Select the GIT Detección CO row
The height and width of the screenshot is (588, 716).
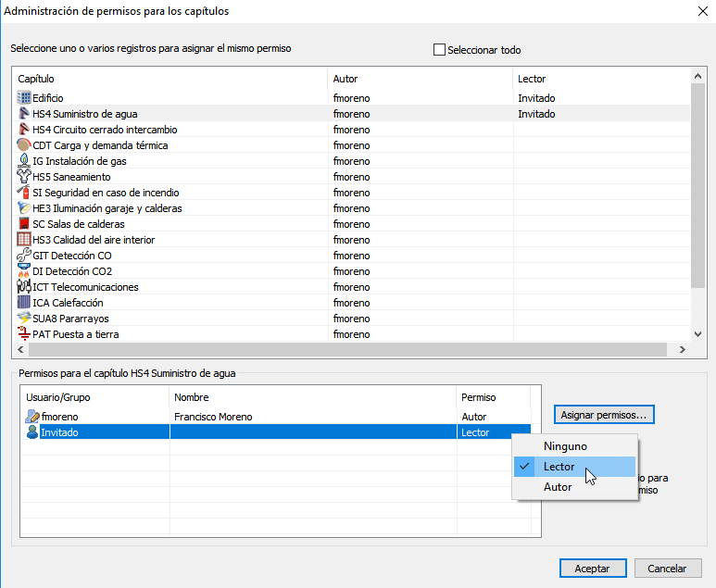352,256
